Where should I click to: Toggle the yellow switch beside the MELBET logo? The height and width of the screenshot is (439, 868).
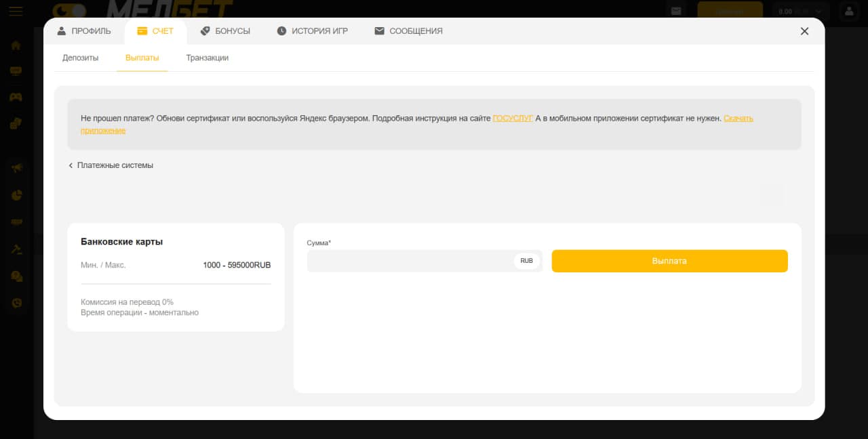(69, 11)
